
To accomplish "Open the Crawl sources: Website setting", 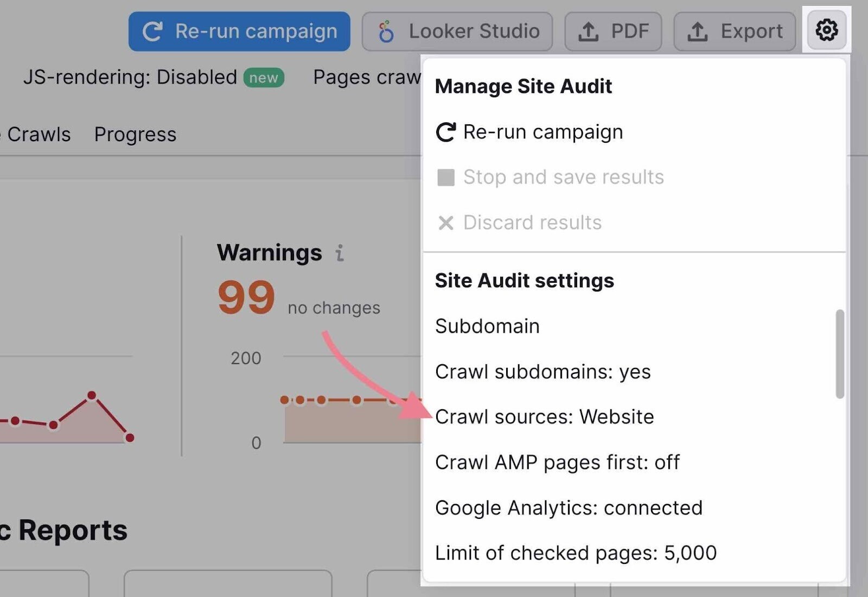I will (x=545, y=417).
